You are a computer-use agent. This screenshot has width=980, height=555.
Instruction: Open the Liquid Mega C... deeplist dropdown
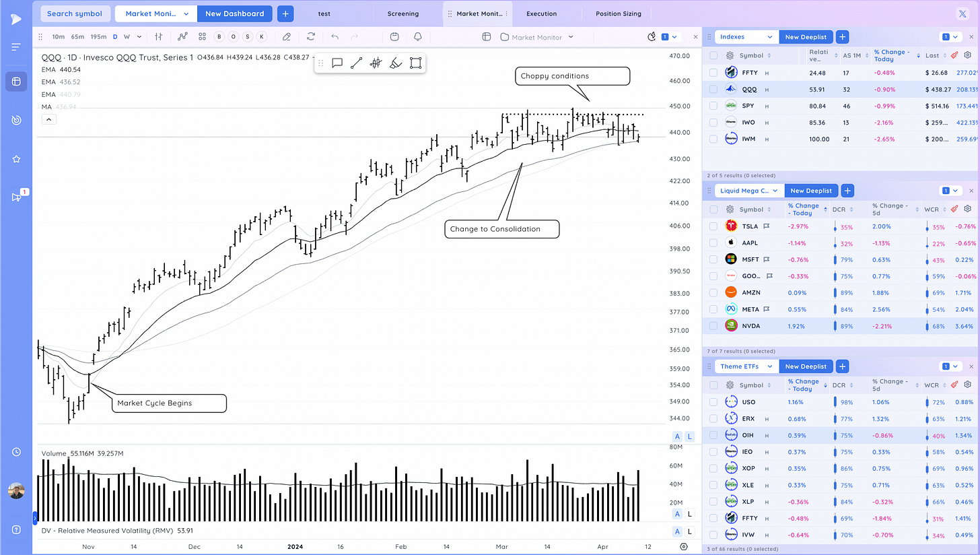tap(750, 191)
